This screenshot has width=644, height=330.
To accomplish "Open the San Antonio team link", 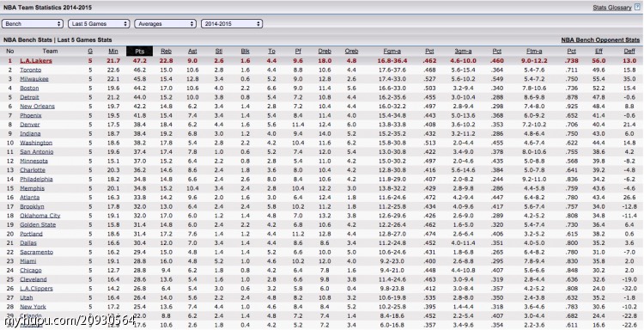I will [x=37, y=151].
